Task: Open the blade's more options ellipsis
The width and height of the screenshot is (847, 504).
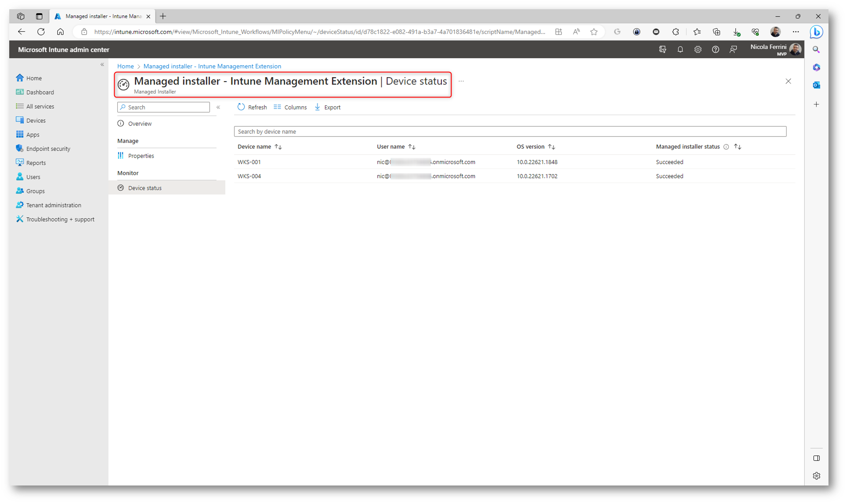Action: 461,81
